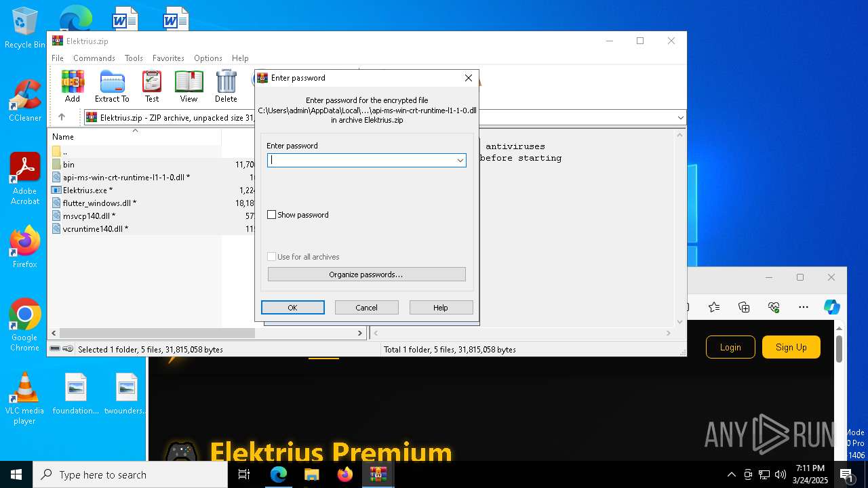This screenshot has width=868, height=488.
Task: Toggle the Use for all archives checkbox
Action: (x=272, y=257)
